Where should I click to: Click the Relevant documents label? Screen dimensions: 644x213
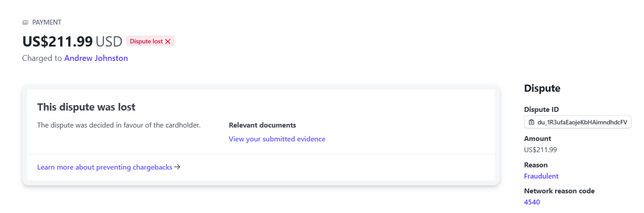pyautogui.click(x=262, y=125)
